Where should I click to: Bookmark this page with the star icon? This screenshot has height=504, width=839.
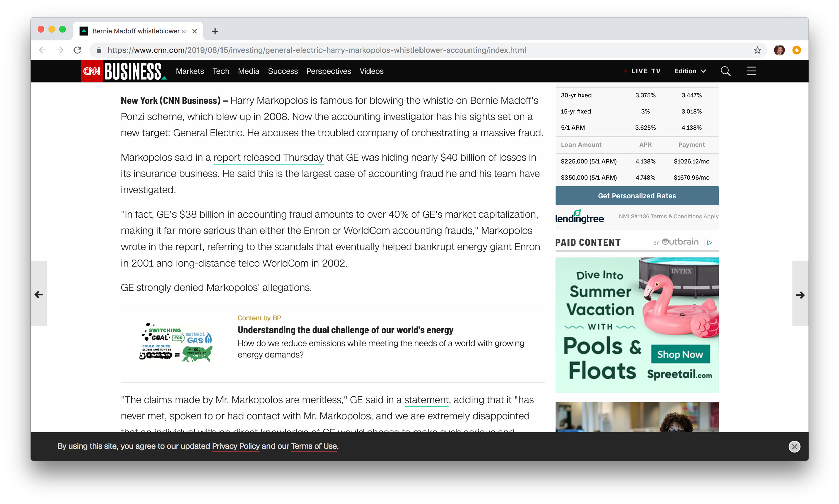[x=757, y=50]
